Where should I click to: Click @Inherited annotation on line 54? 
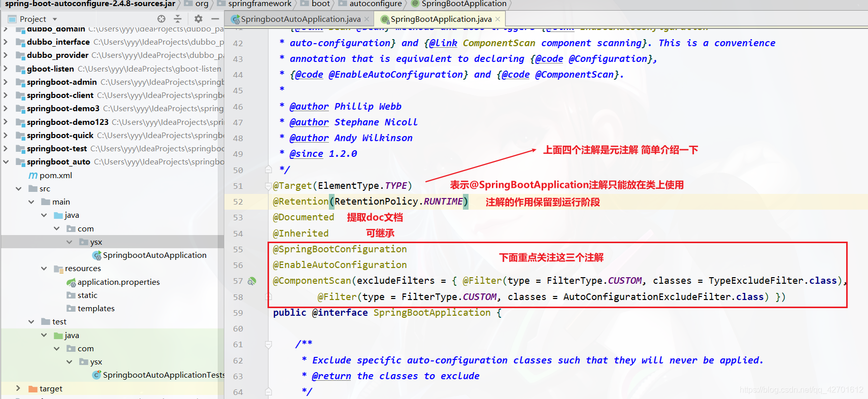(301, 234)
